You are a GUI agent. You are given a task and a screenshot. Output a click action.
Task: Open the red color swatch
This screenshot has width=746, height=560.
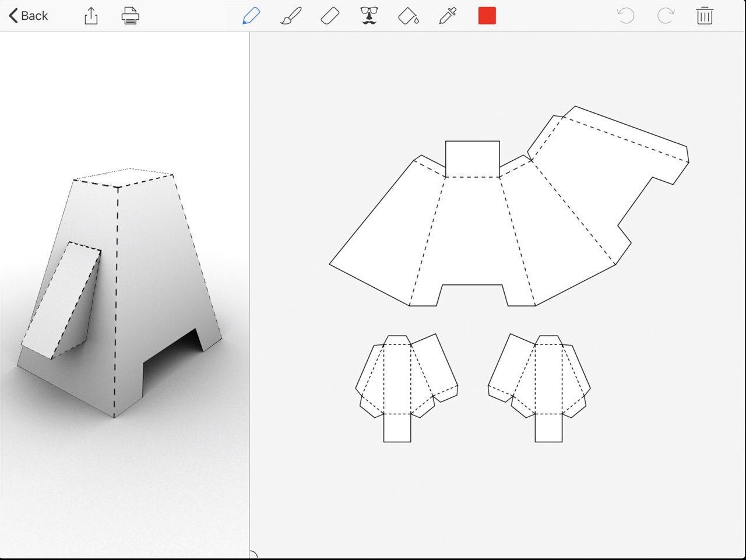487,16
